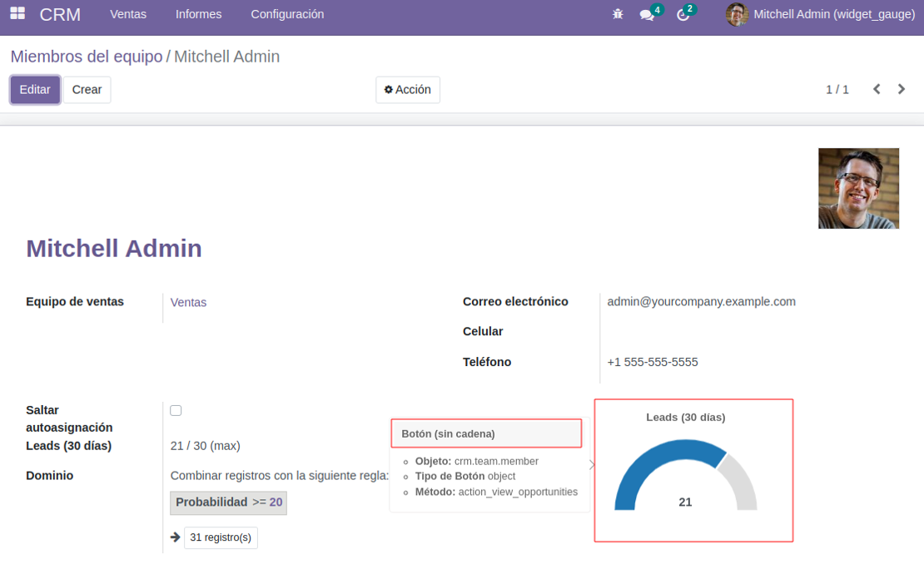Go back to Miembros del equipo breadcrumb
Viewport: 924px width, 584px height.
coord(87,57)
